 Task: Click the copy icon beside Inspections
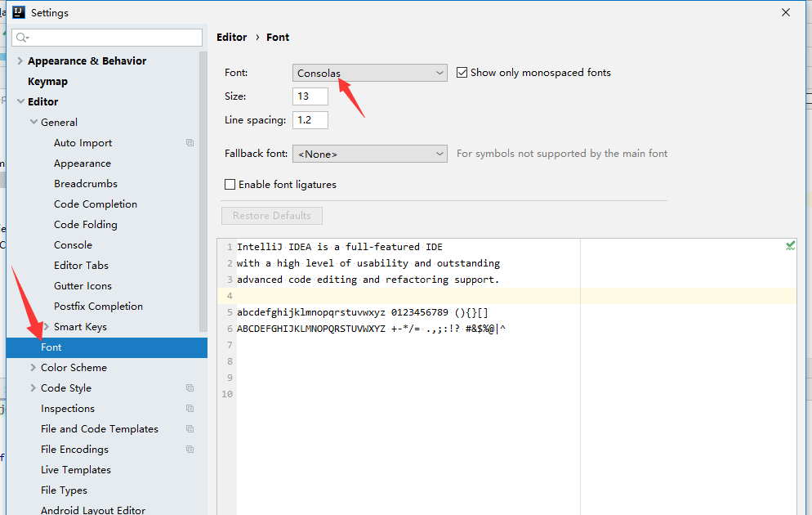click(190, 408)
